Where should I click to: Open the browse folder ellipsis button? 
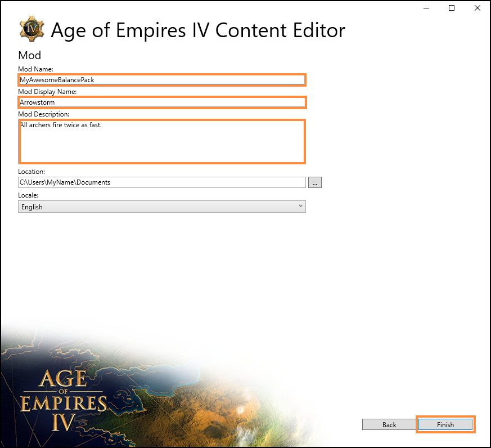(315, 182)
